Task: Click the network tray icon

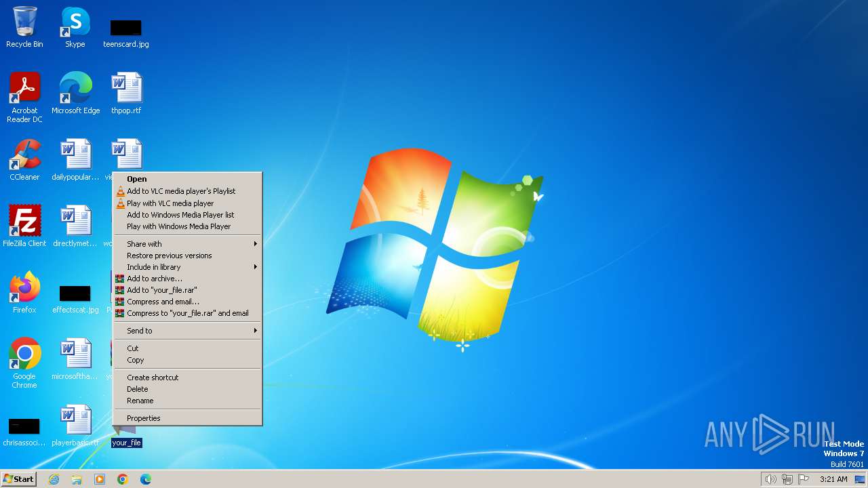Action: point(787,479)
